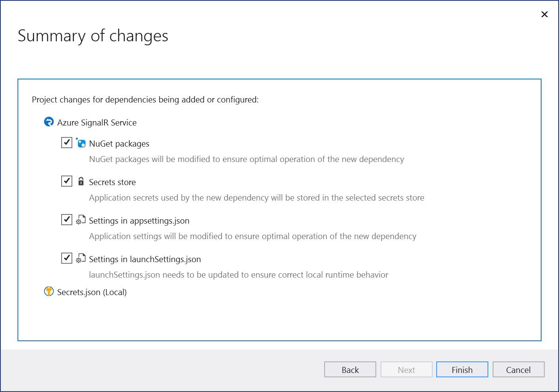Click the disabled Next button
Screen dimensions: 559x392
406,369
